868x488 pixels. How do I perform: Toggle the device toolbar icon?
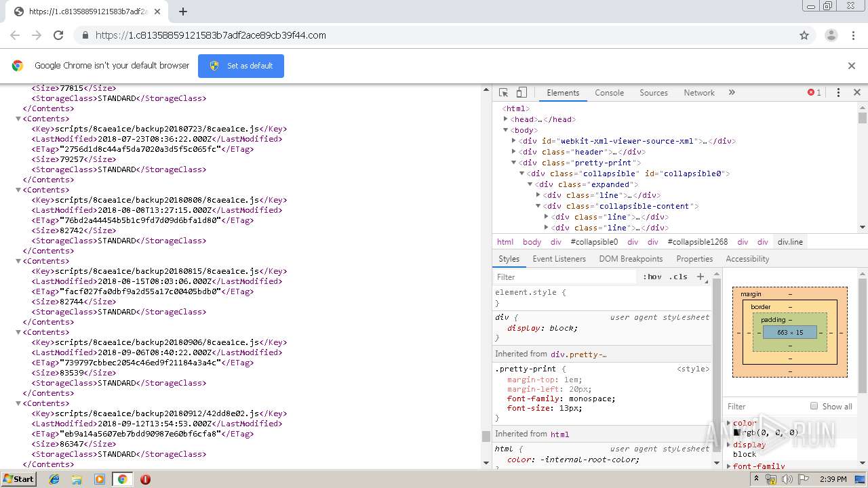(x=521, y=93)
